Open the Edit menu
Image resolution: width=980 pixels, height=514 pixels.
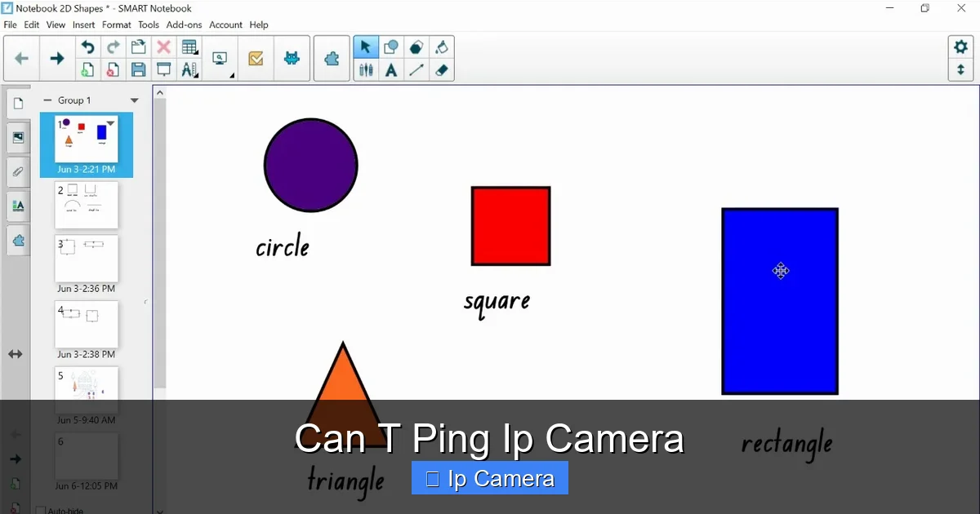coord(32,24)
